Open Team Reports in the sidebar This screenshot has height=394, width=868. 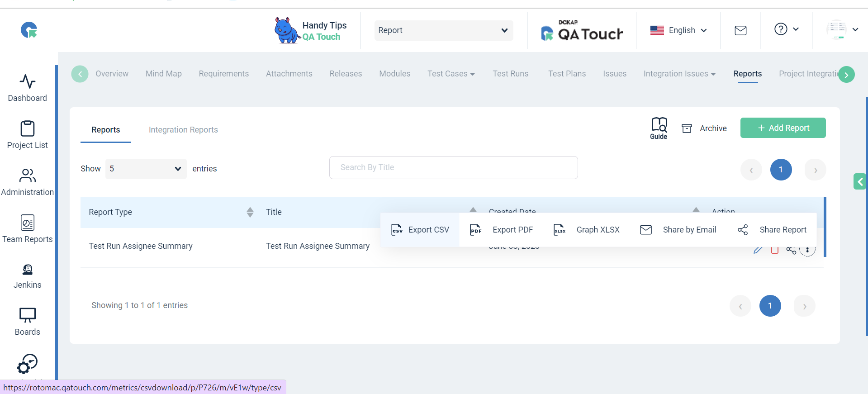(x=28, y=229)
